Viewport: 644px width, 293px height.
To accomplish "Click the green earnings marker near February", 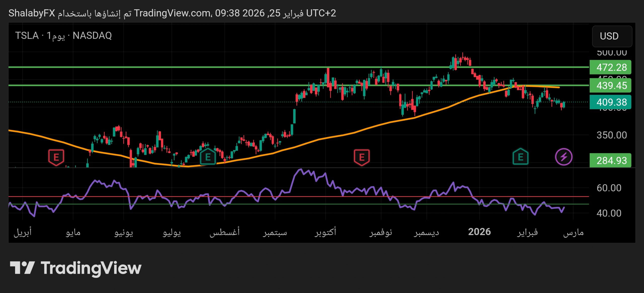I will pos(520,157).
